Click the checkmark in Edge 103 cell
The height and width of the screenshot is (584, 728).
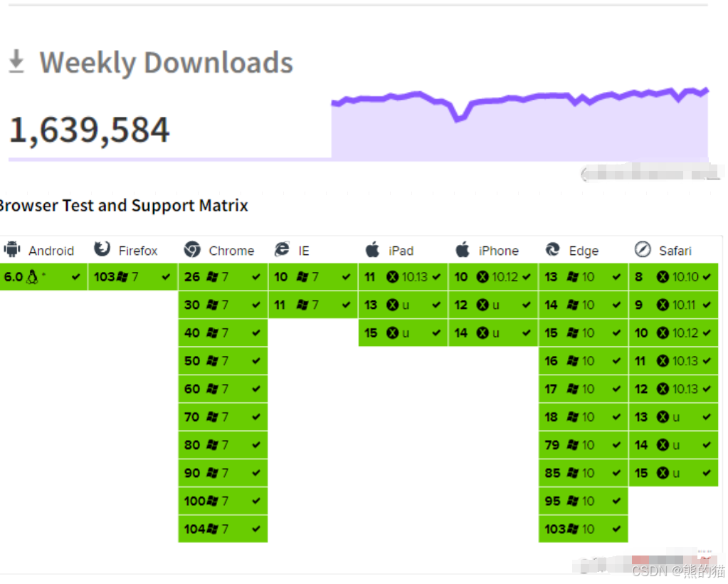pos(616,528)
